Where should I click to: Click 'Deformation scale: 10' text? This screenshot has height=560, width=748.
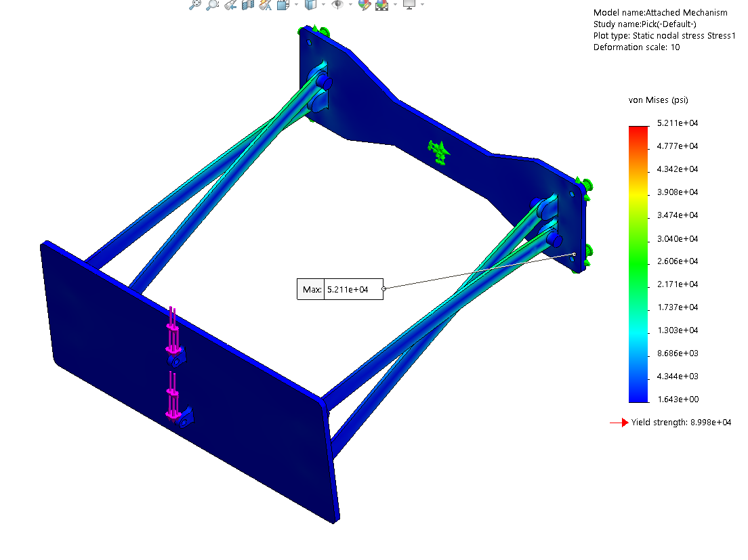[x=636, y=47]
